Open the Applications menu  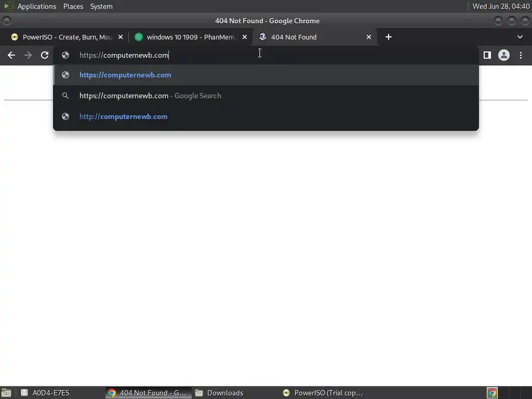(37, 6)
